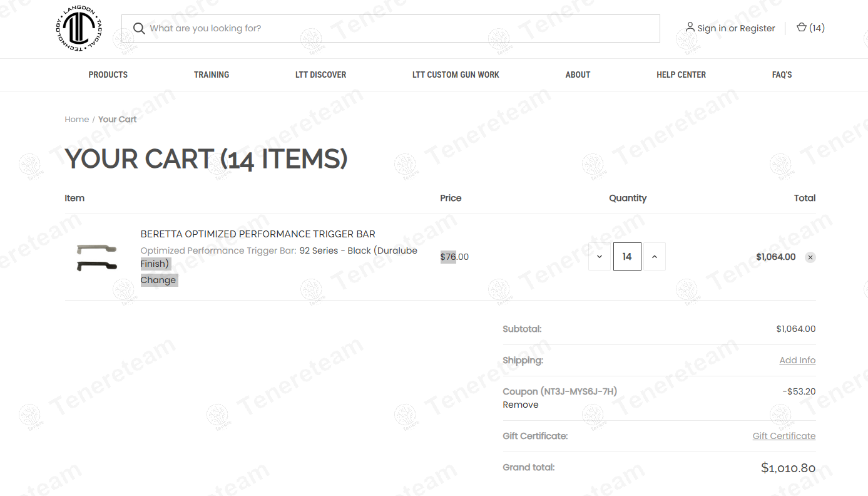Open the Beretta Optimized Performance Trigger Bar title
868x496 pixels.
[258, 234]
